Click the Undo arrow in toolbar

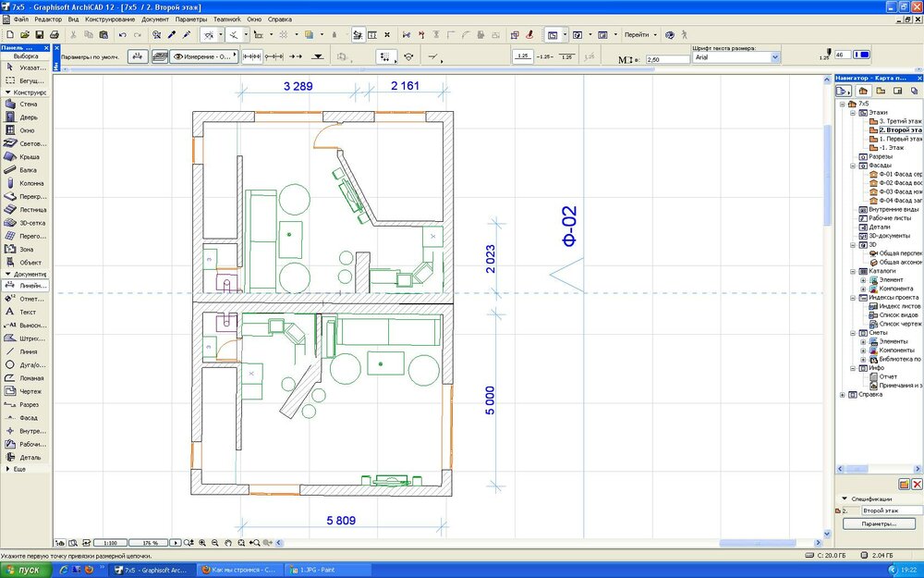(x=123, y=34)
